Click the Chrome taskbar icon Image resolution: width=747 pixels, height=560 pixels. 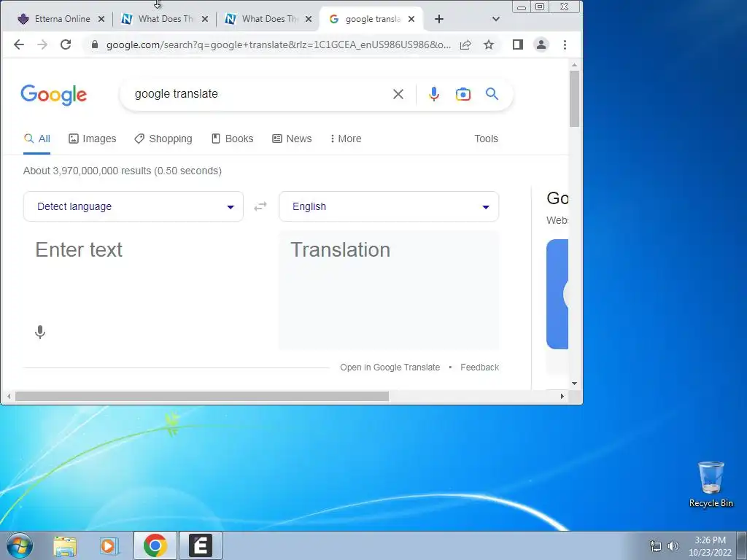pyautogui.click(x=155, y=545)
